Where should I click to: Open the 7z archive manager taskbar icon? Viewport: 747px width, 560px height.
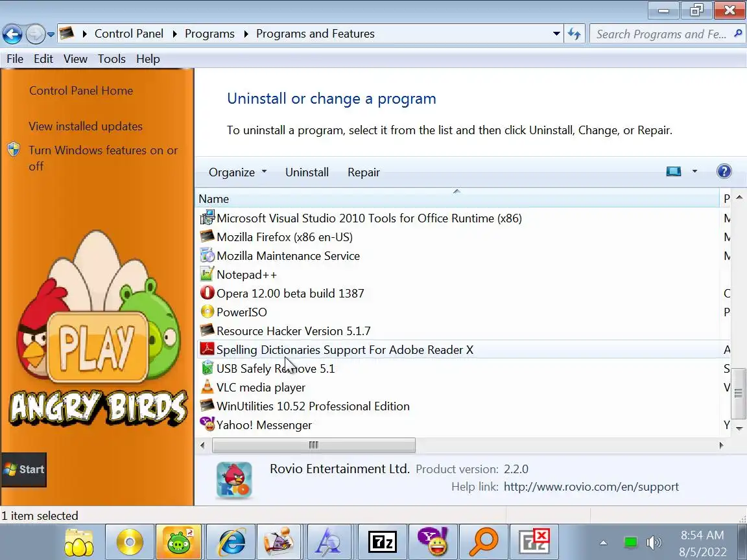pos(383,542)
